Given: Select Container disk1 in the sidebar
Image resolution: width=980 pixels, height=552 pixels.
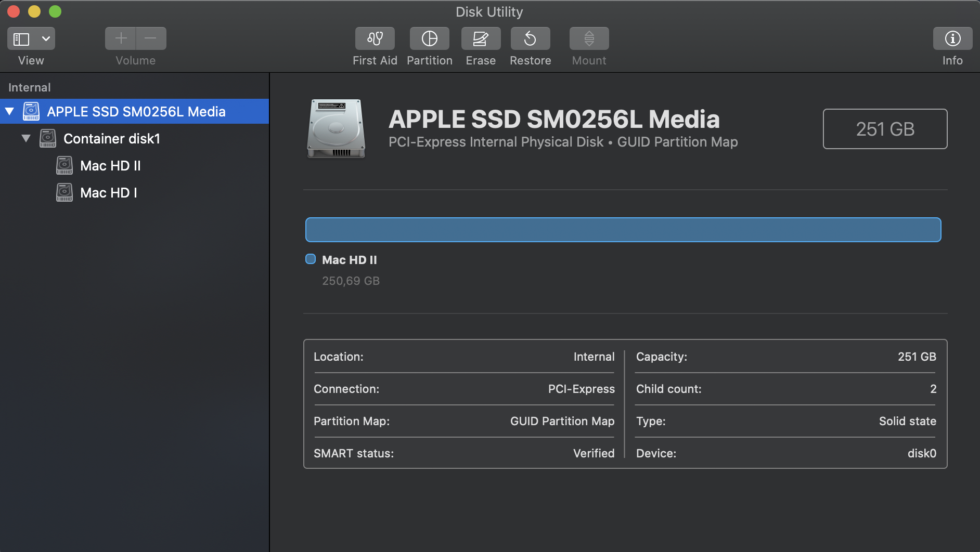Looking at the screenshot, I should coord(111,139).
